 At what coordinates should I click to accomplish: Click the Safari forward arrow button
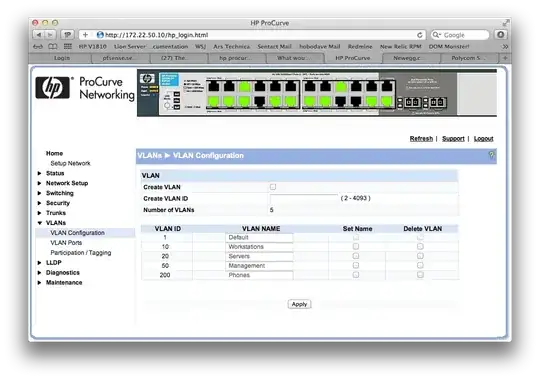(x=50, y=35)
